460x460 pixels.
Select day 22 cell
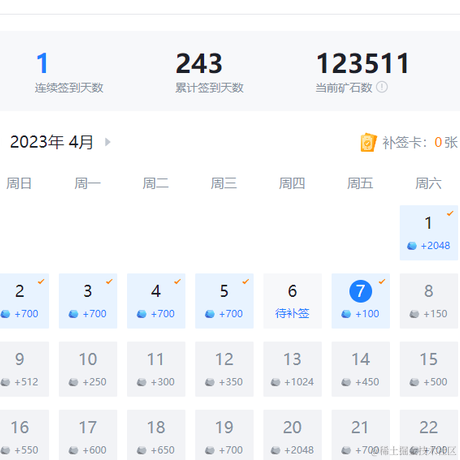coord(429,435)
